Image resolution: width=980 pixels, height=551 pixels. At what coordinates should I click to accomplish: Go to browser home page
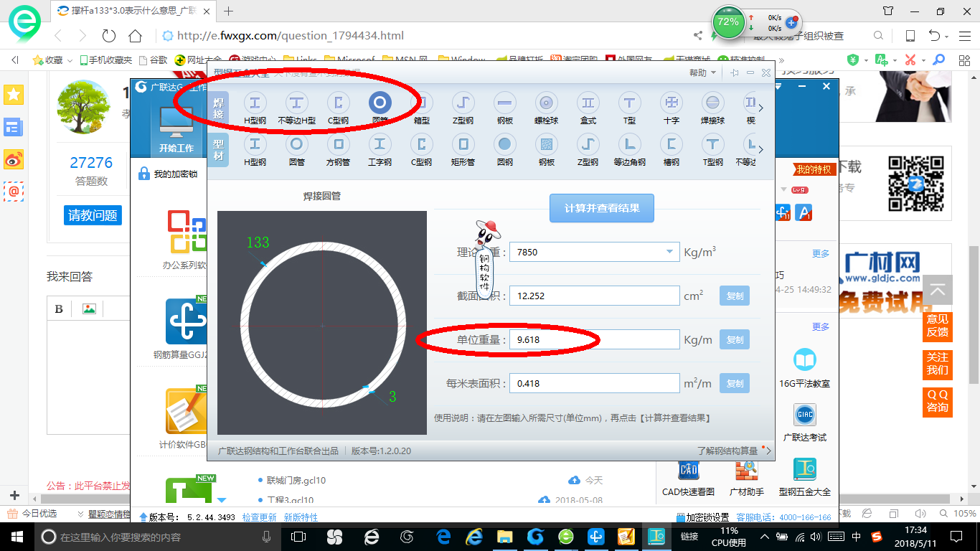click(x=135, y=35)
